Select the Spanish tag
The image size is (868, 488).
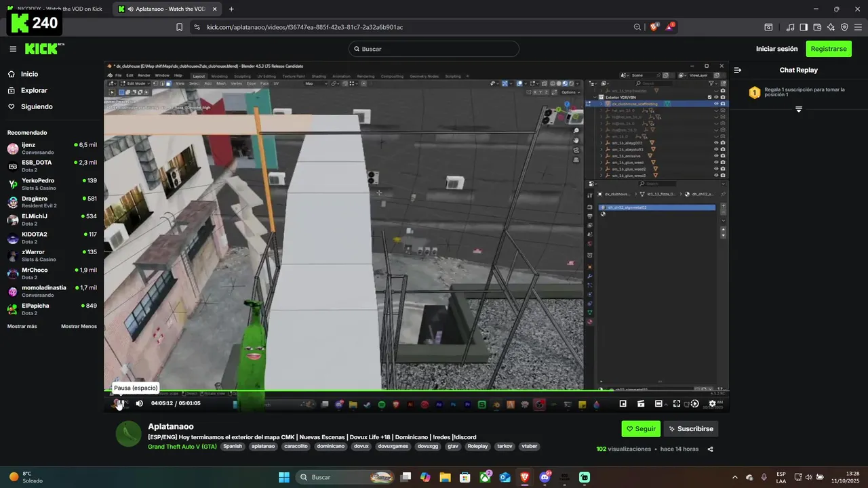pyautogui.click(x=233, y=446)
